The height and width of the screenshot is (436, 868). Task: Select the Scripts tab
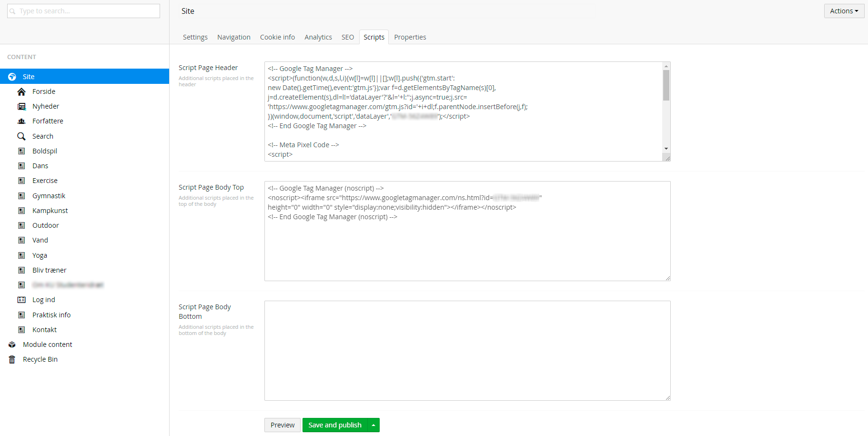point(374,37)
